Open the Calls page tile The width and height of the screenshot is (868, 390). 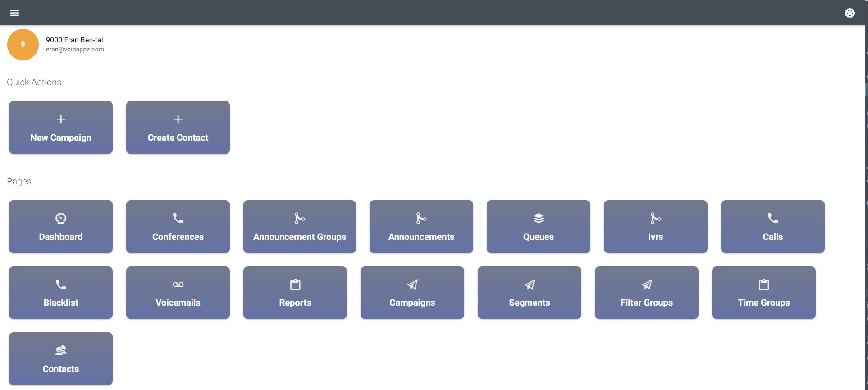tap(773, 227)
